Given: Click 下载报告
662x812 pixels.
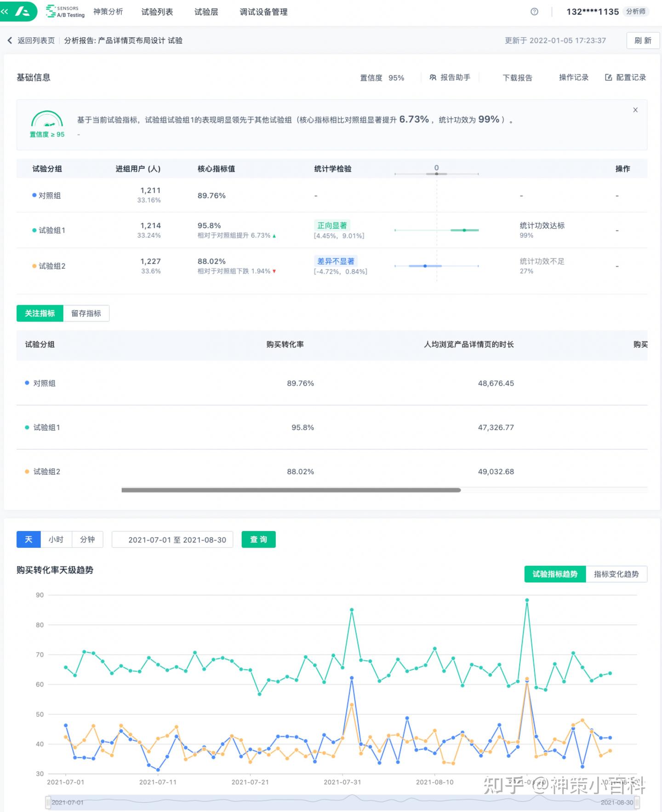Looking at the screenshot, I should tap(518, 78).
